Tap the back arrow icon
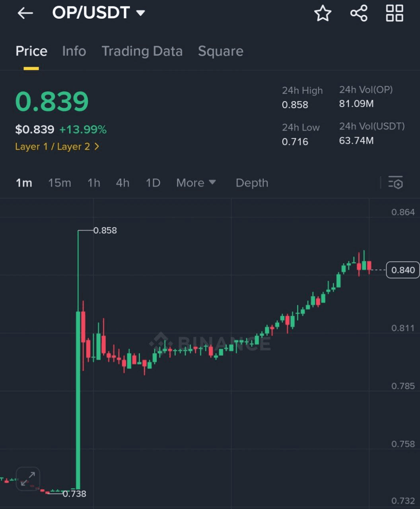 click(x=25, y=13)
